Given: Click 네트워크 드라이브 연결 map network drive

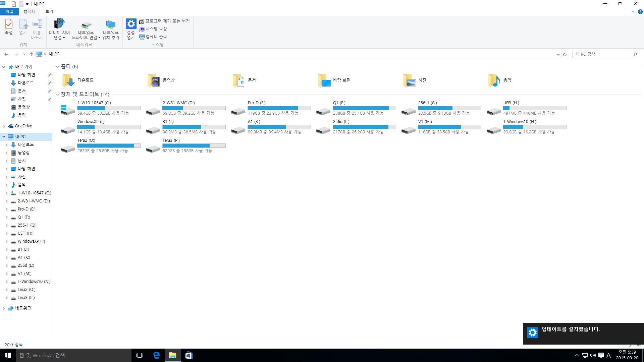Looking at the screenshot, I should tap(86, 29).
